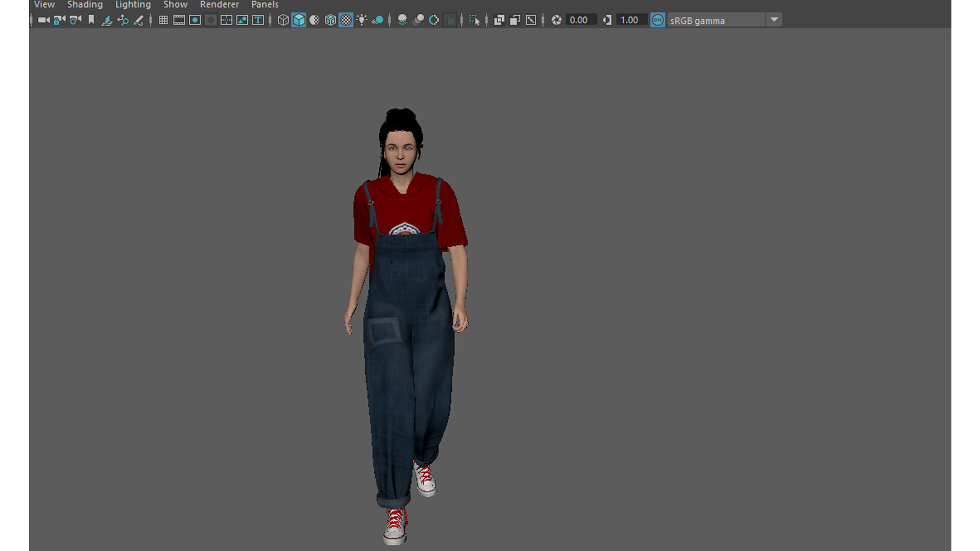This screenshot has height=551, width=980.
Task: Toggle Multisample Anti-aliasing icon
Action: [x=434, y=20]
